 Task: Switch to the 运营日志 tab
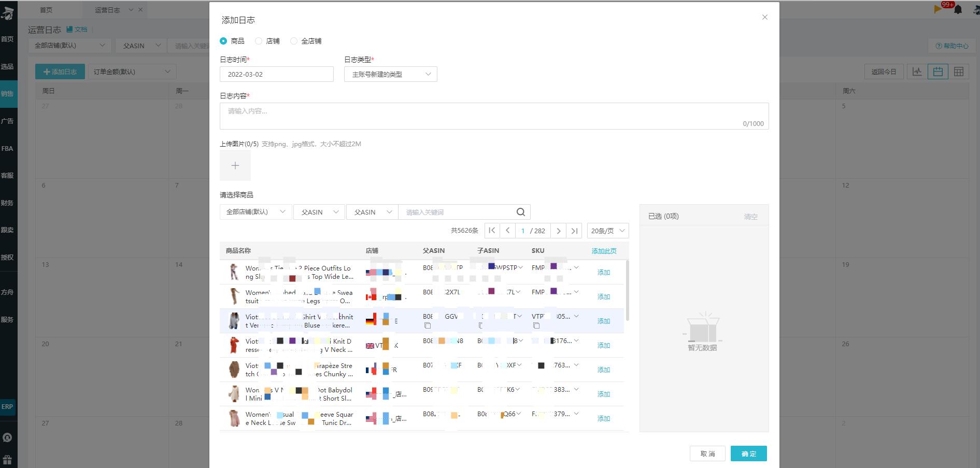click(x=107, y=10)
